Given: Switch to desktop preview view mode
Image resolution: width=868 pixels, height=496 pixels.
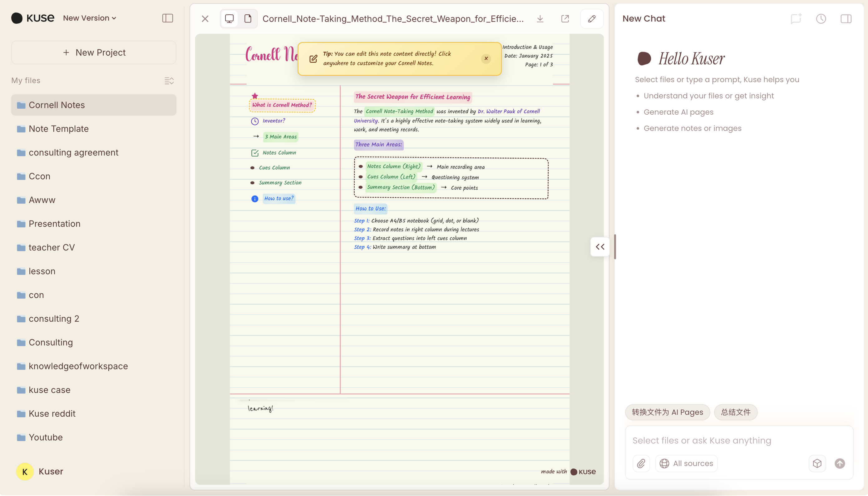Looking at the screenshot, I should pos(229,19).
